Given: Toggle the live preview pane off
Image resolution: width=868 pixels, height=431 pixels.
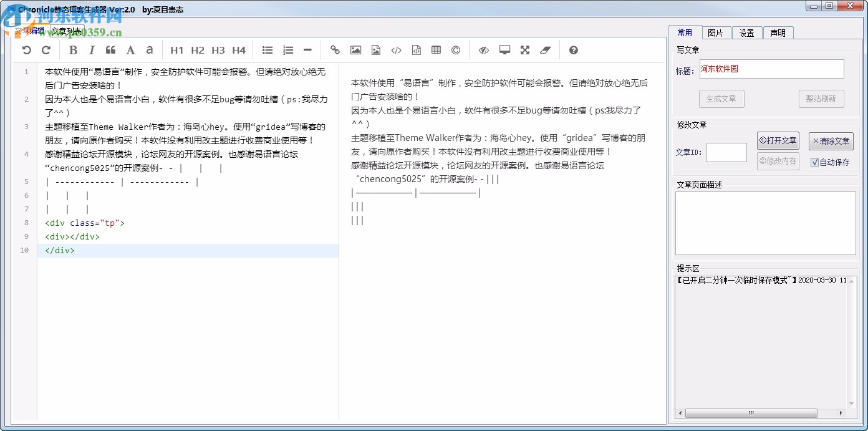Looking at the screenshot, I should coord(484,50).
